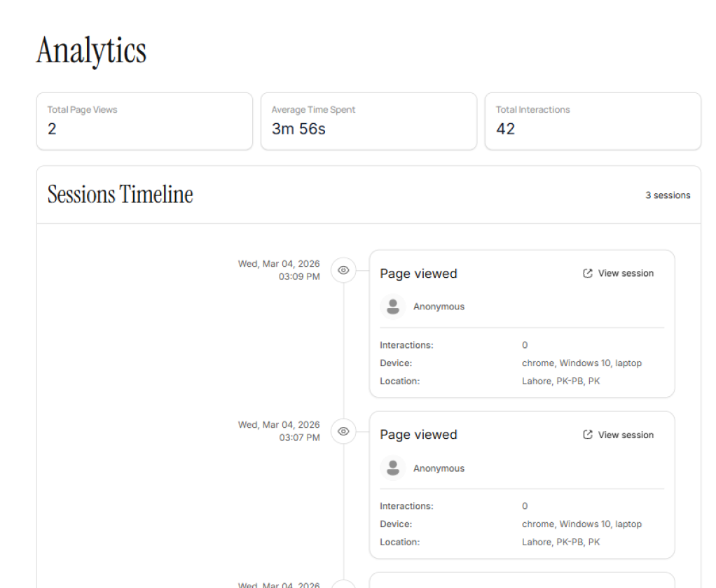Click external-link icon on 03:09 PM session card
Screen dimensions: 716x588
[x=588, y=273]
